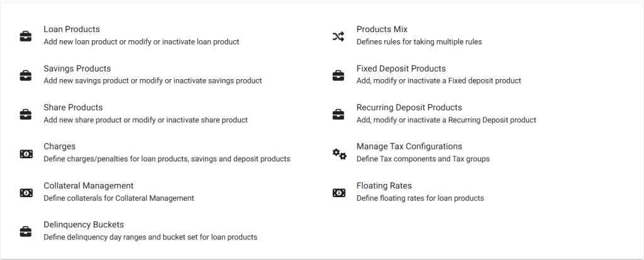This screenshot has width=644, height=260.
Task: Open the Loan Products link
Action: (72, 29)
